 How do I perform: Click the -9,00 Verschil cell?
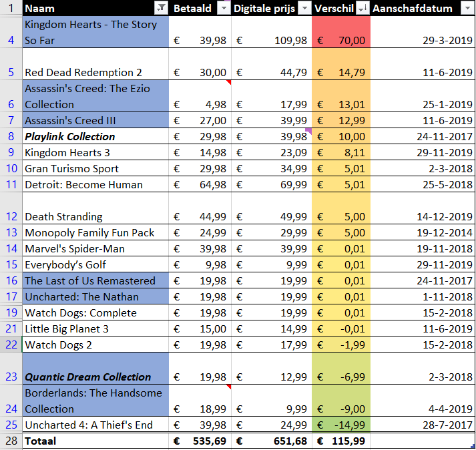(341, 401)
